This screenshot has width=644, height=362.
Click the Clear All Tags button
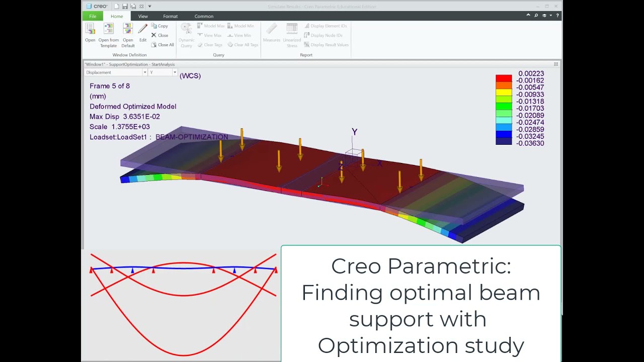coord(243,45)
